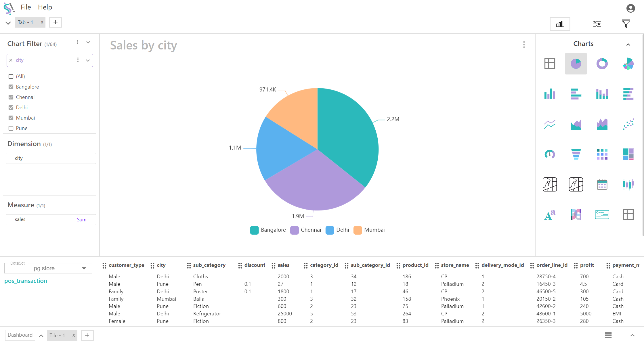Switch to table grid view

[549, 63]
